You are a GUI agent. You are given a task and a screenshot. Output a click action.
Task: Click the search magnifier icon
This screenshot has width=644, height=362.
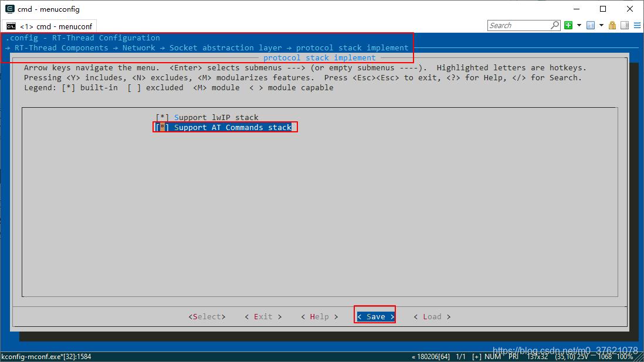555,25
